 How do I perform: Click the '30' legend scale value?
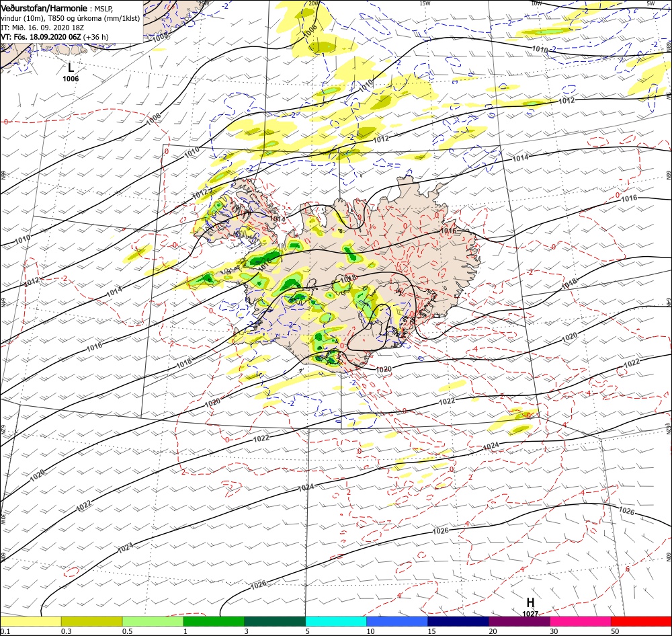click(x=554, y=631)
